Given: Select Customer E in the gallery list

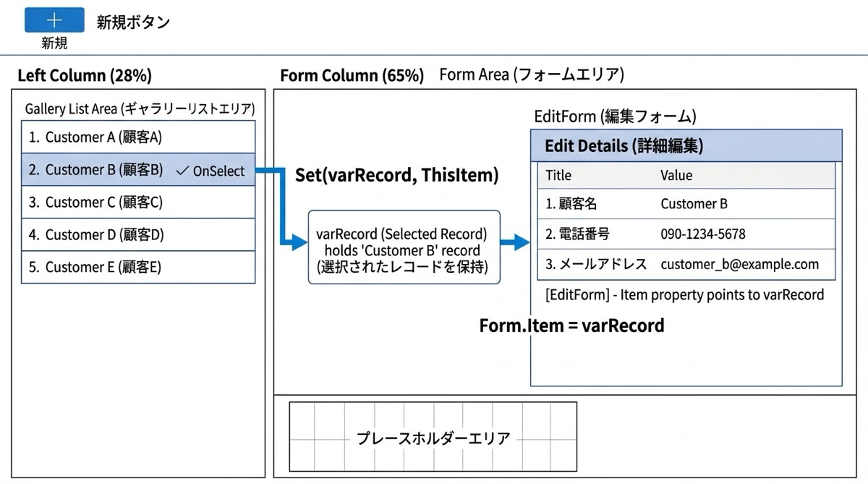Looking at the screenshot, I should 138,268.
